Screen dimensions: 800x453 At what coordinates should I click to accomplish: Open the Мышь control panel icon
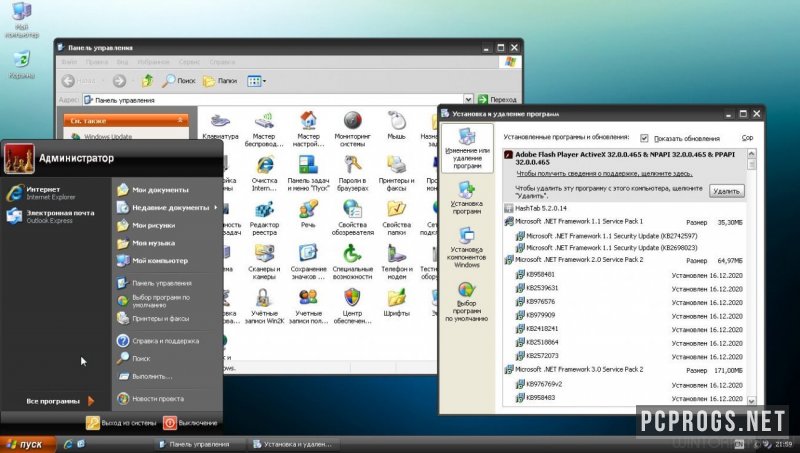click(396, 126)
